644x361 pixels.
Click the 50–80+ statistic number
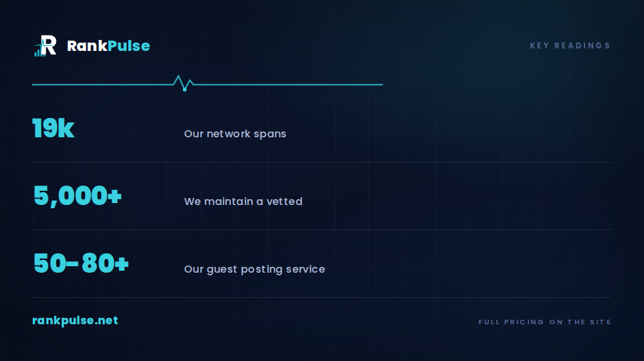[81, 264]
